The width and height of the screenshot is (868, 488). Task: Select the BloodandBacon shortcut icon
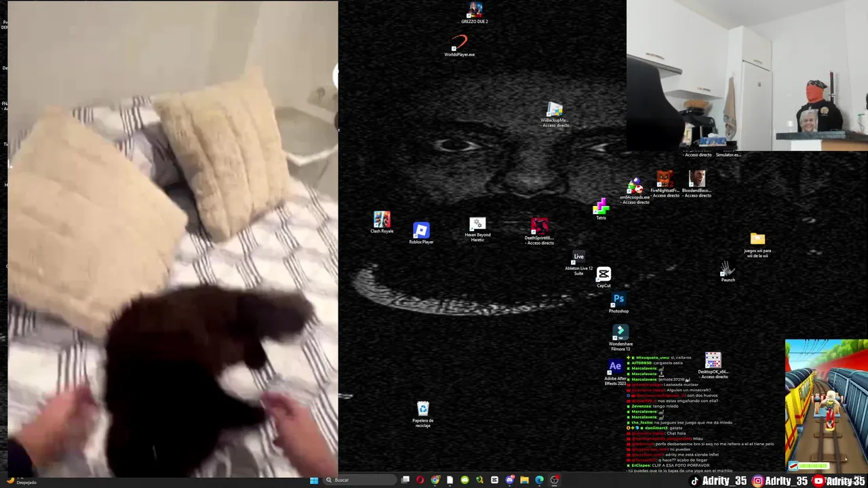[697, 184]
